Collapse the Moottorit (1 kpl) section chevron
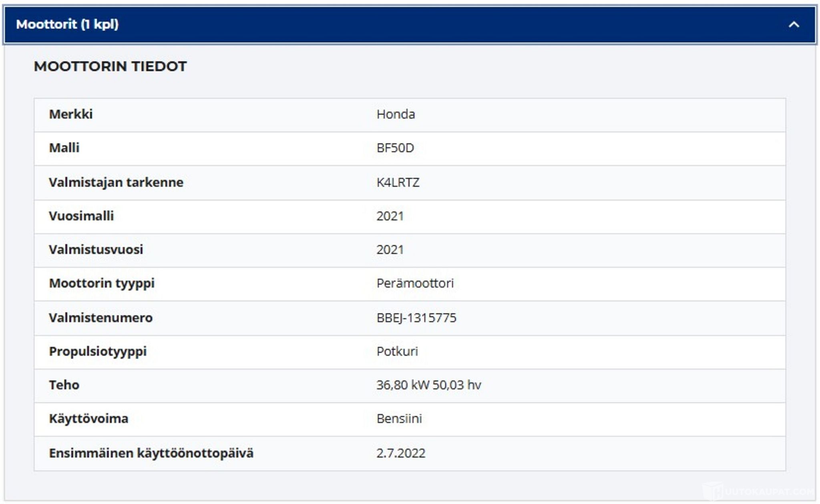The image size is (820, 504). coord(794,25)
